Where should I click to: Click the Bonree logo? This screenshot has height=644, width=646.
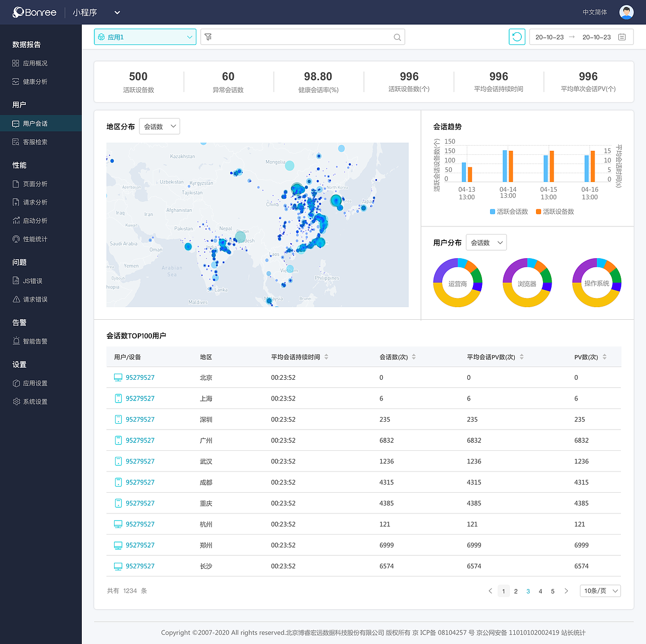point(34,12)
